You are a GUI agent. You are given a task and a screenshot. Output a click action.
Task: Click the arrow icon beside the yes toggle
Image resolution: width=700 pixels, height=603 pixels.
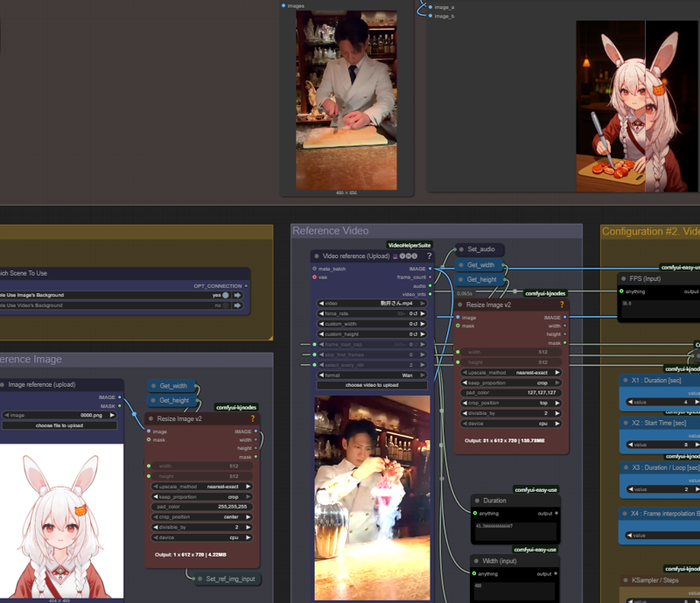coord(237,295)
